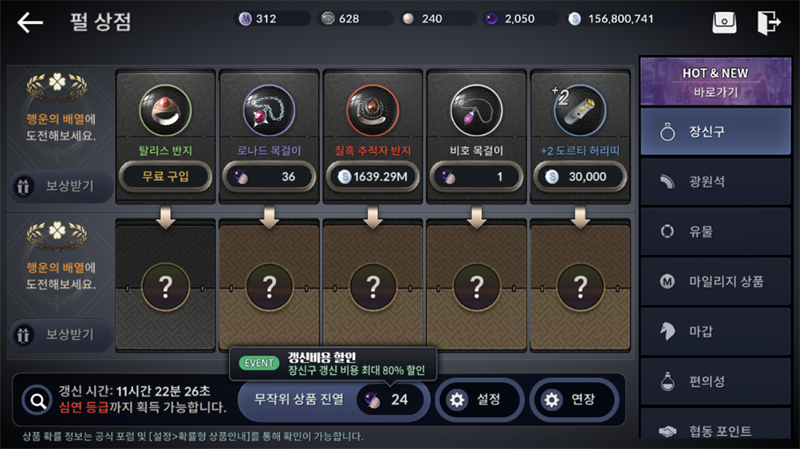Select the 비호 목걸이 item icon
This screenshot has height=449, width=800.
tap(477, 110)
